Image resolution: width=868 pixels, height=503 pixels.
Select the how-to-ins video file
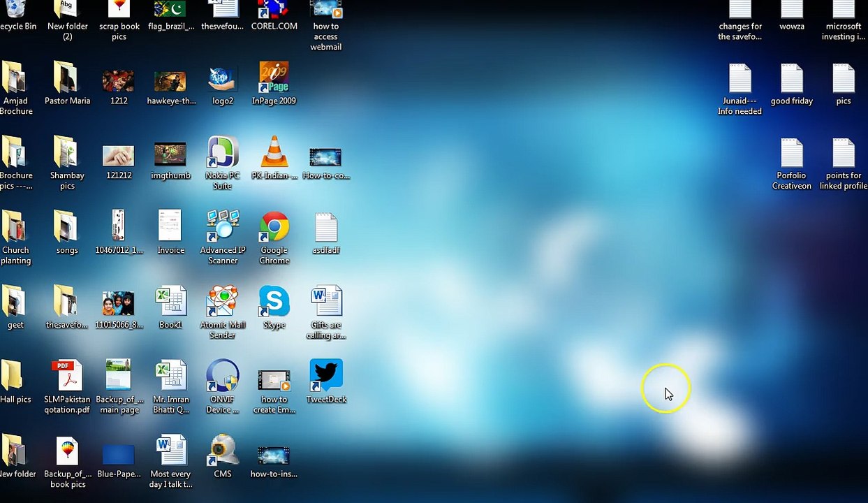[x=274, y=461]
